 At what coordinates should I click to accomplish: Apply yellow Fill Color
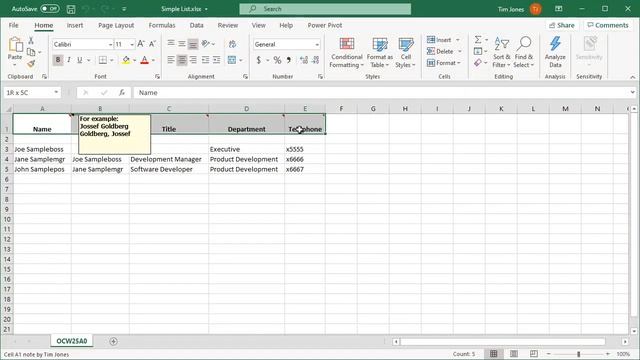tap(126, 60)
